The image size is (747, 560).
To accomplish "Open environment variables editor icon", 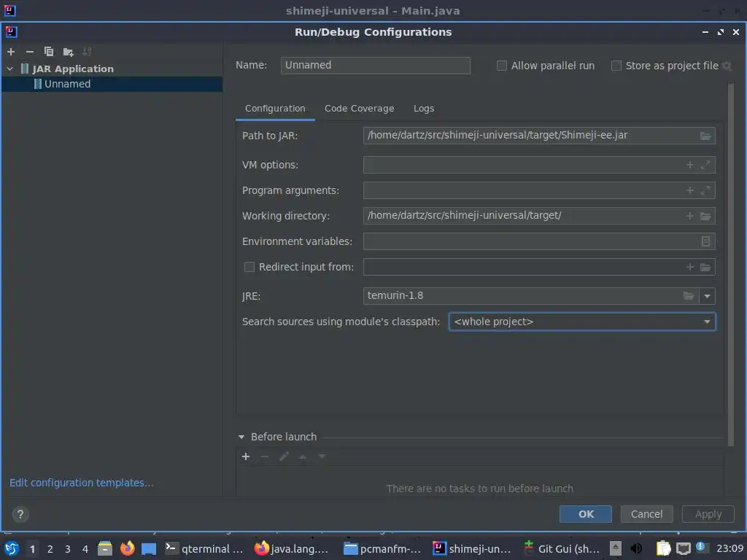I will (x=705, y=241).
